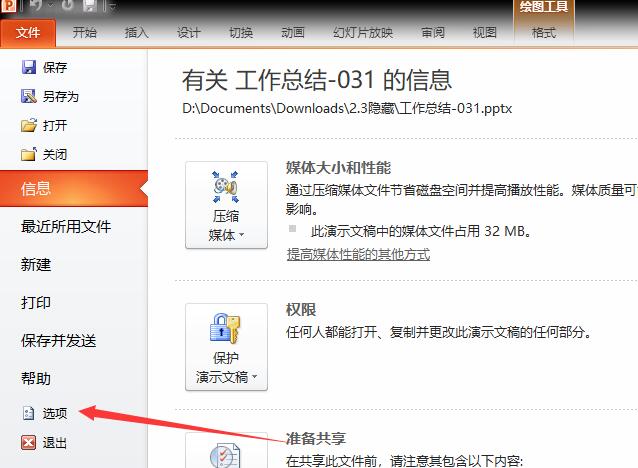Click the file path D:\Documents\Downloads text
638x468 pixels.
click(347, 108)
